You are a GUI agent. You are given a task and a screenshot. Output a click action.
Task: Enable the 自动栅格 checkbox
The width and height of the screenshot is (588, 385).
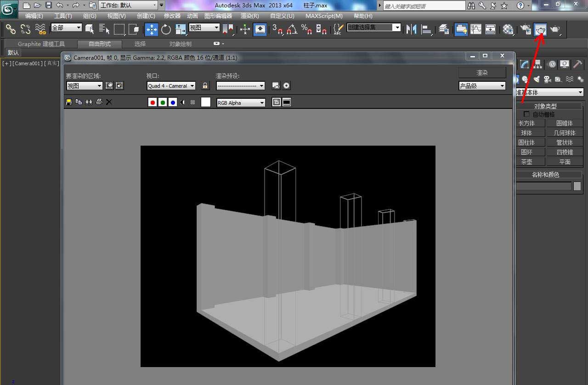click(526, 114)
